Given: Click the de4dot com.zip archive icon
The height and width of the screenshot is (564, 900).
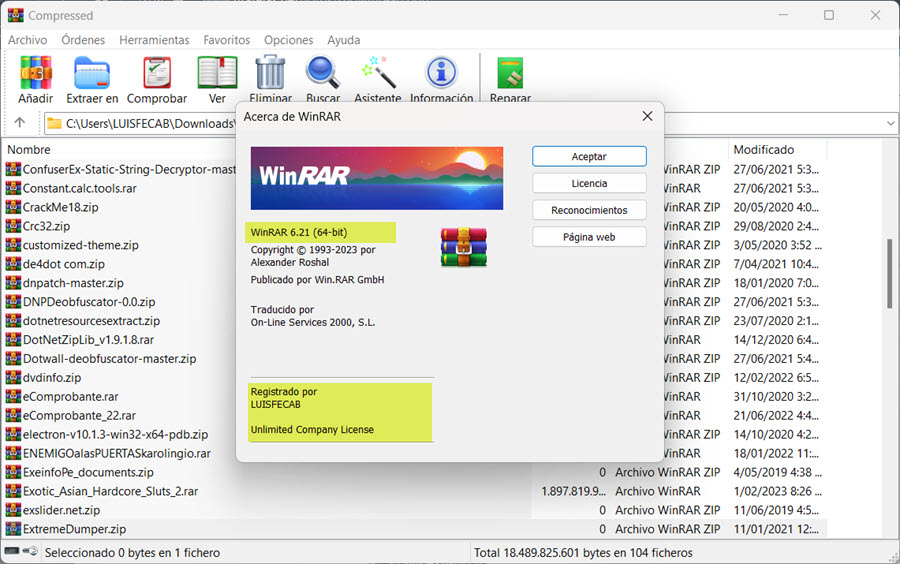Looking at the screenshot, I should click(13, 264).
